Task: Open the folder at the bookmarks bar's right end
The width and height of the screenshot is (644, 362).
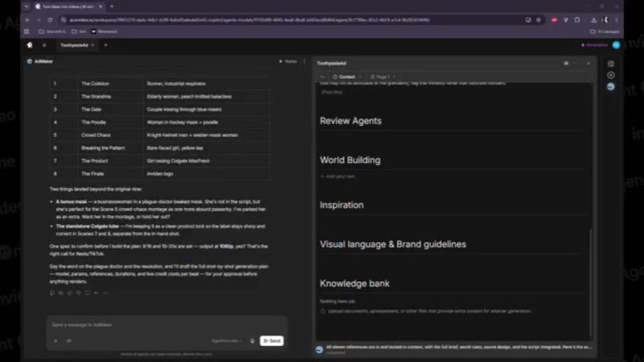Action: pyautogui.click(x=605, y=31)
